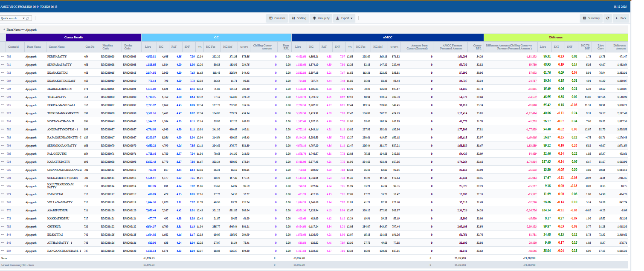This screenshot has height=271, width=644.
Task: Click the Center Name column header
Action: (57, 47)
